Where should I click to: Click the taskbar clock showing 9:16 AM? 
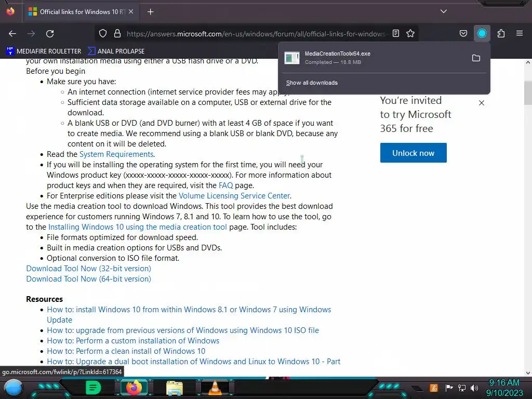[504, 388]
